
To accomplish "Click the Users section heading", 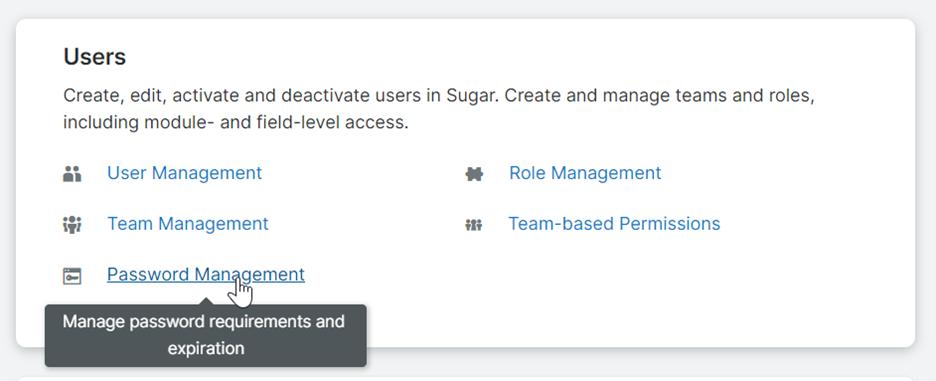I will pyautogui.click(x=94, y=57).
